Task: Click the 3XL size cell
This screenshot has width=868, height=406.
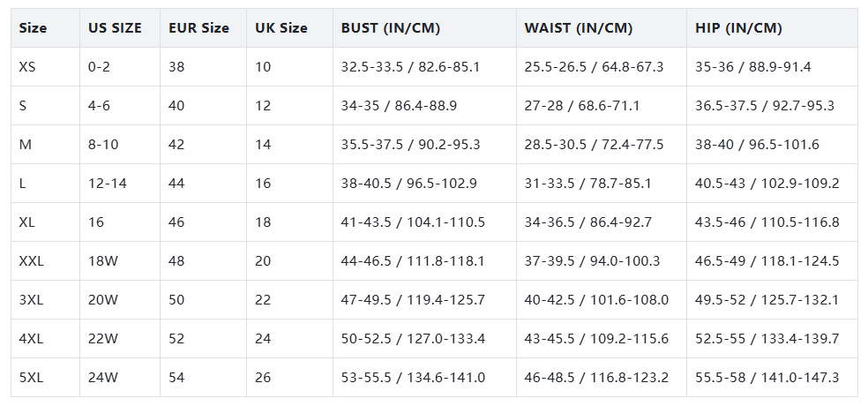Action: tap(32, 300)
